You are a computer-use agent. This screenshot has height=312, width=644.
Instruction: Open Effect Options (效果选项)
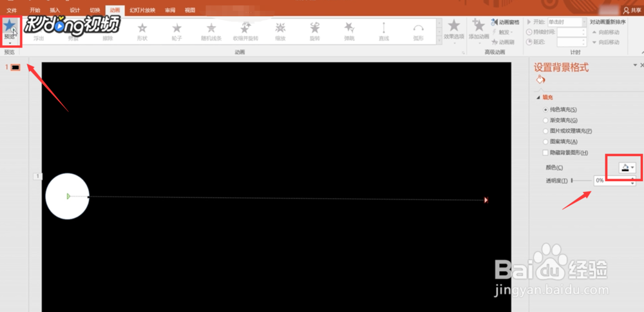(x=454, y=30)
